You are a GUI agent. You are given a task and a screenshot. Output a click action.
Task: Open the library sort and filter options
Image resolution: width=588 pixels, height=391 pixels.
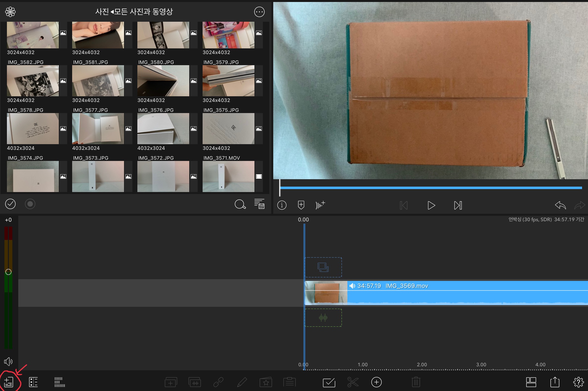(259, 204)
